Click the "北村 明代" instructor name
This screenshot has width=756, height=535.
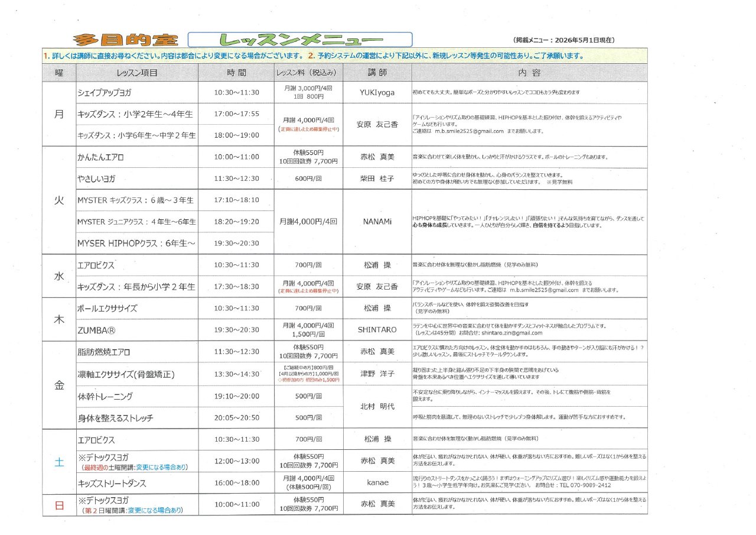pos(377,407)
